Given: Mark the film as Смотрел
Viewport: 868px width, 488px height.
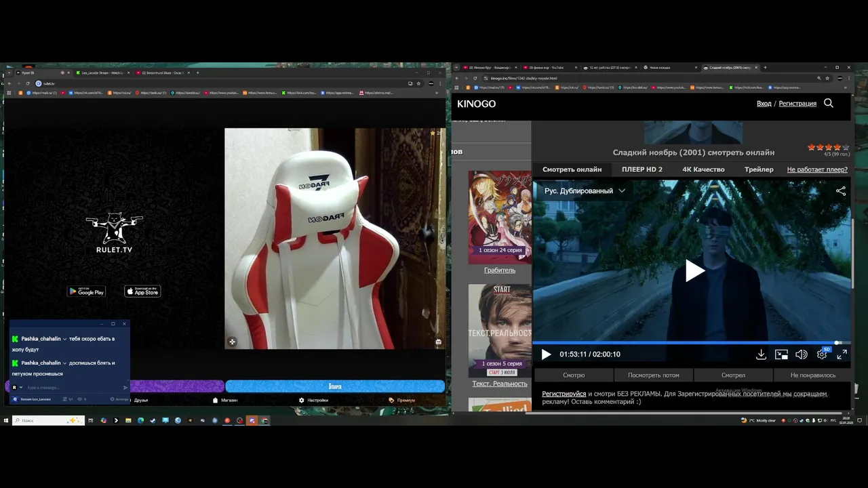Looking at the screenshot, I should (x=733, y=375).
